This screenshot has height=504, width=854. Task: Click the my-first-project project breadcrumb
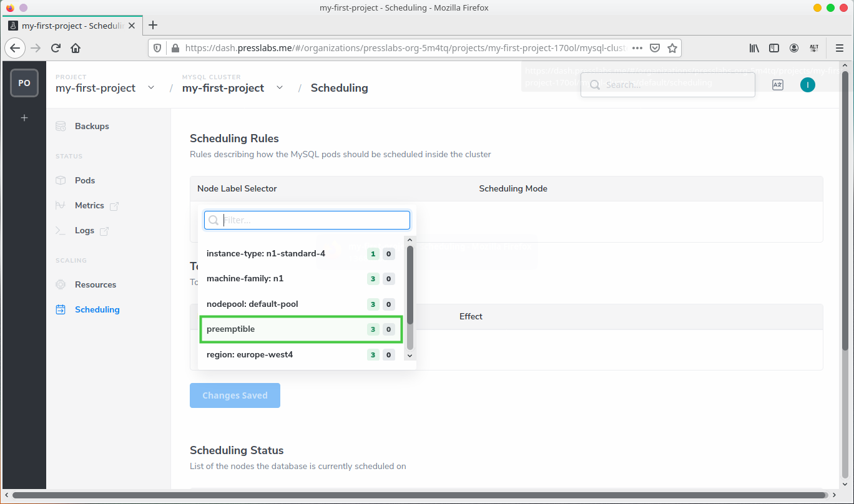pos(96,88)
